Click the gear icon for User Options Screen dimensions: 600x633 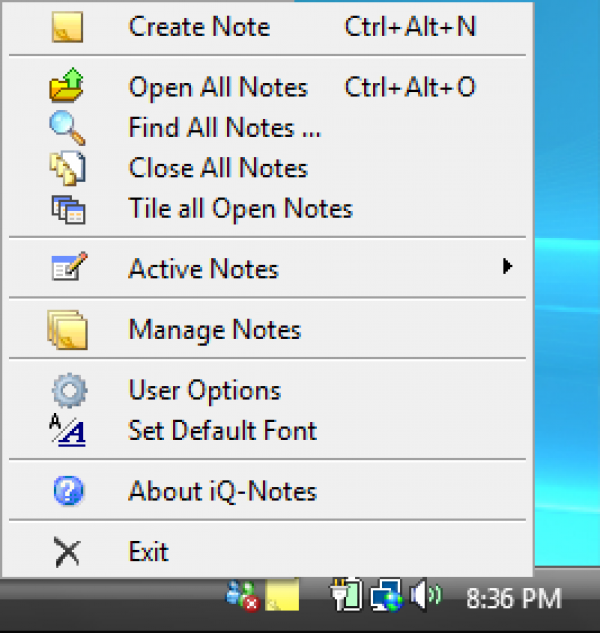pyautogui.click(x=68, y=390)
